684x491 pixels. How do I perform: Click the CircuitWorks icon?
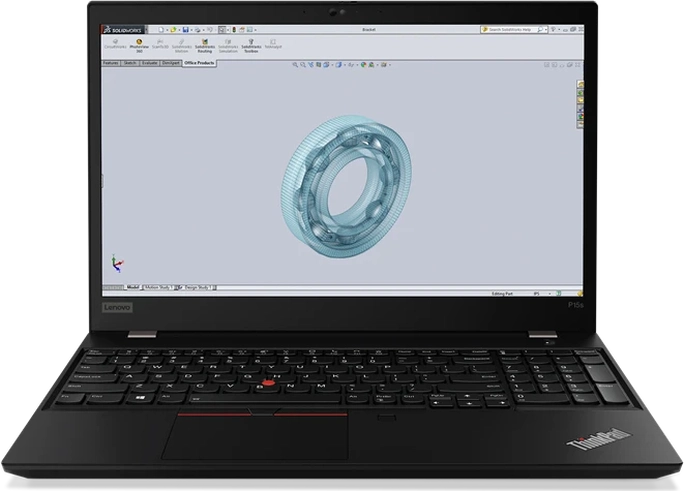tap(115, 46)
